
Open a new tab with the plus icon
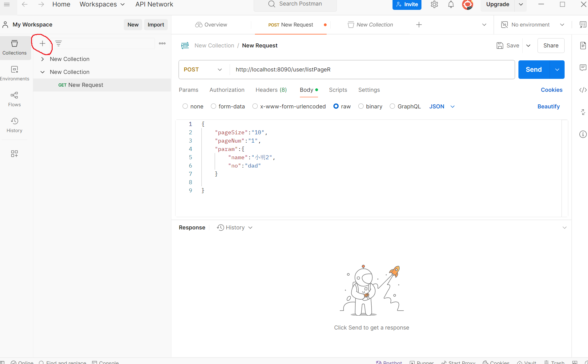click(x=419, y=25)
